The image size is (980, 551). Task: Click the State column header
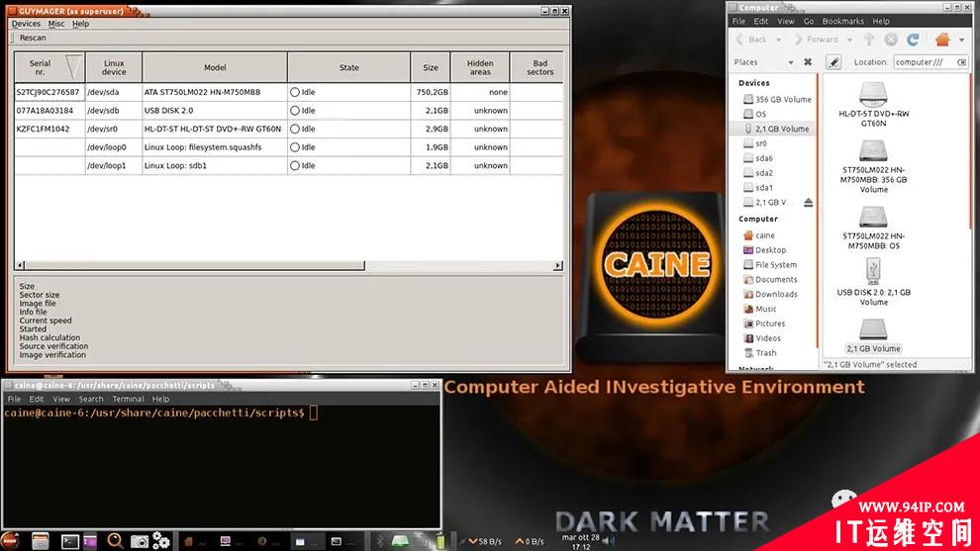[348, 67]
